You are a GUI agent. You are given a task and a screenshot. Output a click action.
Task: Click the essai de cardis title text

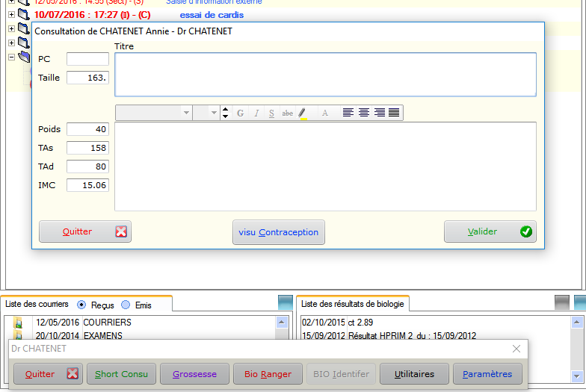click(x=212, y=15)
